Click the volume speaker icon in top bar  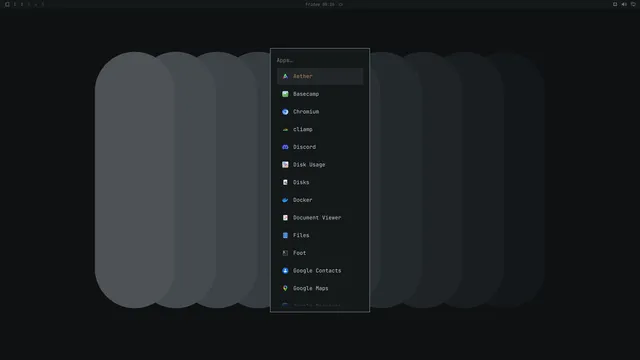[x=624, y=4]
